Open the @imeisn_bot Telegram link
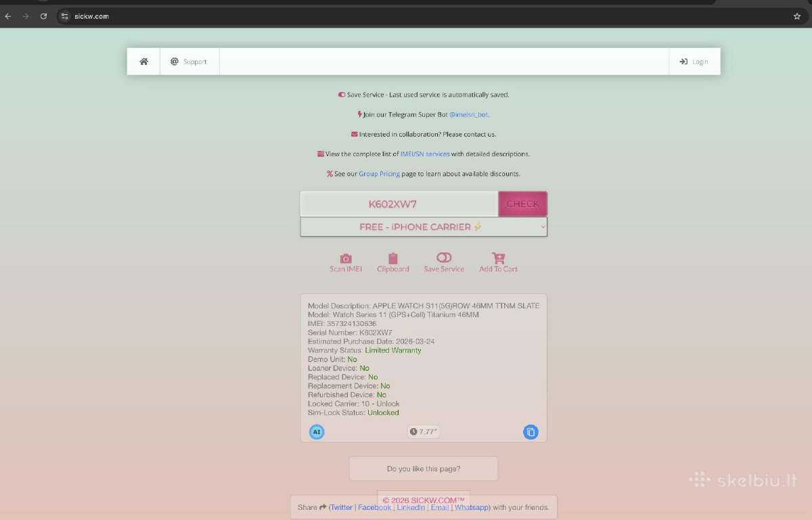 coord(469,114)
